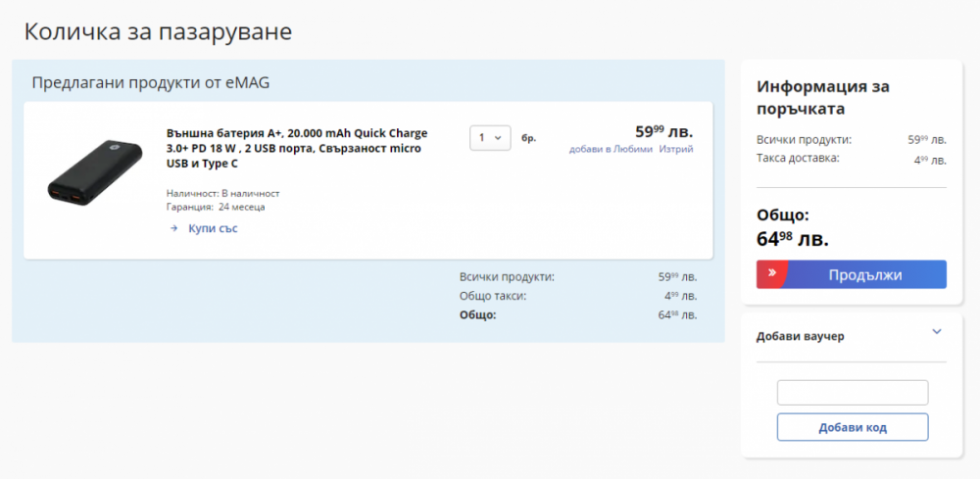Click the Количка за пазаруване page title

(x=158, y=31)
